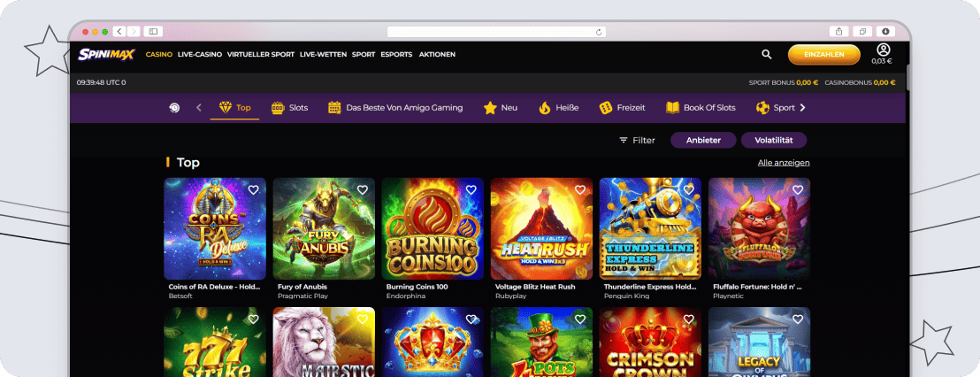The width and height of the screenshot is (980, 377).
Task: Click the Einzahlen deposit button
Action: (823, 54)
